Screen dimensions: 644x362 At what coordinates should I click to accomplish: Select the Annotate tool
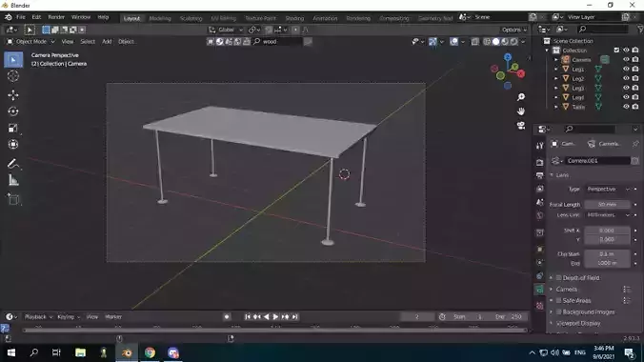pyautogui.click(x=13, y=164)
